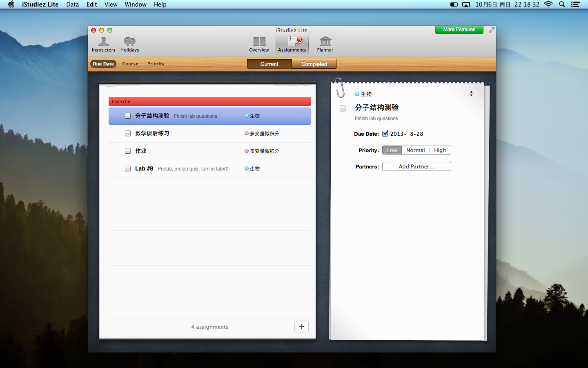Open the iStudiez Lite menu
The width and height of the screenshot is (588, 368).
(40, 4)
